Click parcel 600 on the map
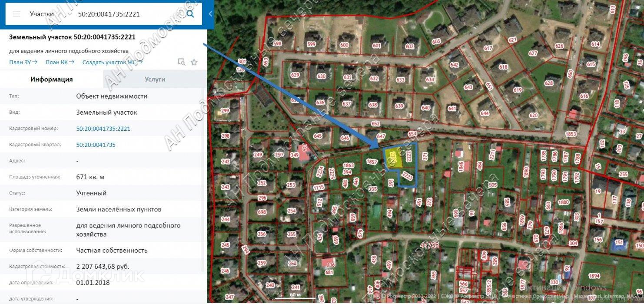Screen dimensions: 644x304 click(x=344, y=45)
